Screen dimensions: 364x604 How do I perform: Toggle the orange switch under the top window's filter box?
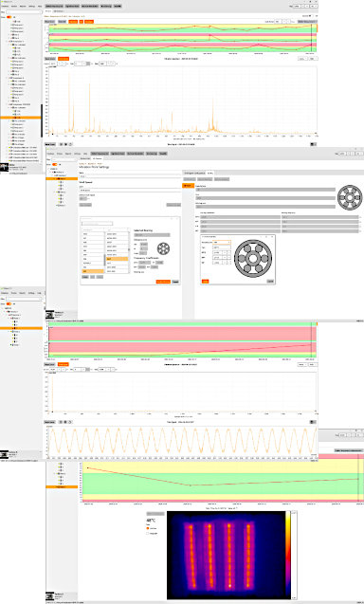[9, 17]
